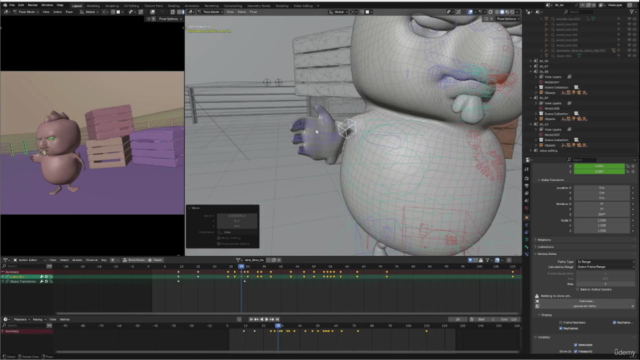640x360 pixels.
Task: Open the Calculation Range dropdown
Action: tap(605, 267)
